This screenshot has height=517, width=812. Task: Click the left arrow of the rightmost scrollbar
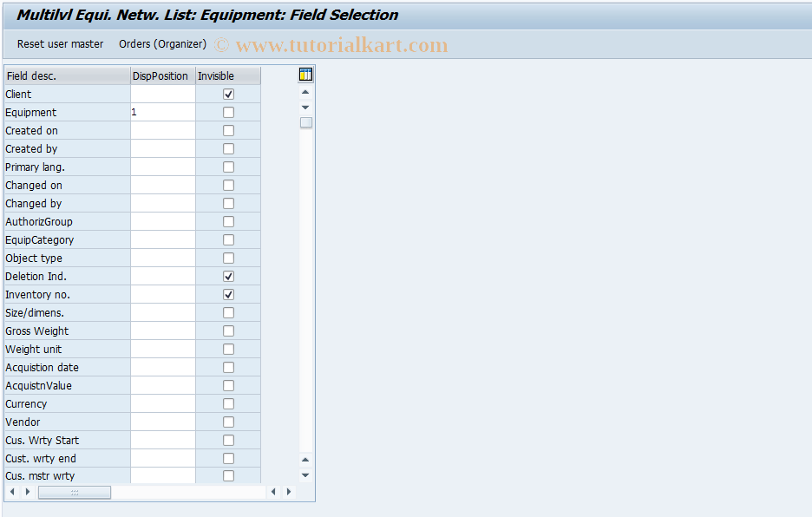pos(273,492)
